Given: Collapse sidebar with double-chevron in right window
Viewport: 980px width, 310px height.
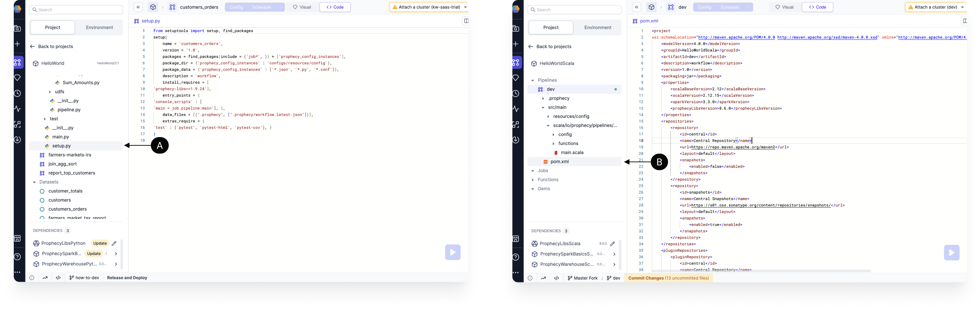Looking at the screenshot, I should [x=637, y=7].
